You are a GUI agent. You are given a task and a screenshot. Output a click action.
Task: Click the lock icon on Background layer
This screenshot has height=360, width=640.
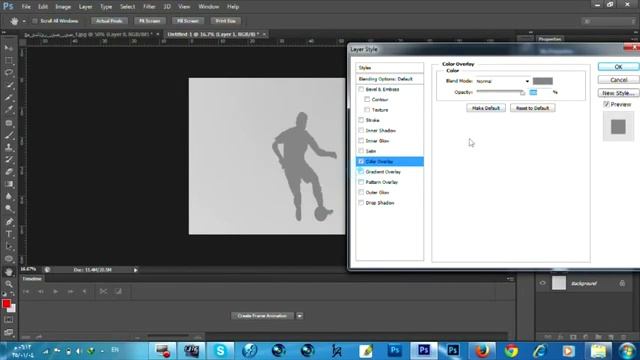point(622,283)
